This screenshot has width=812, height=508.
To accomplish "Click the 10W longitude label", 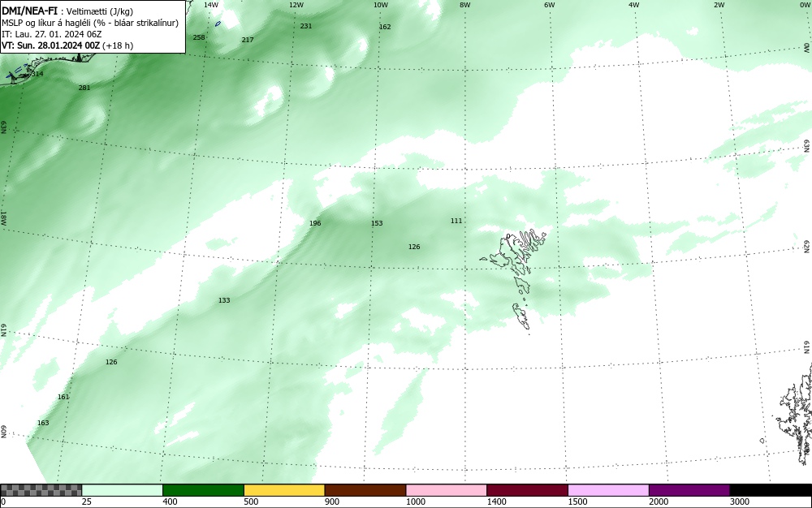I will click(381, 5).
